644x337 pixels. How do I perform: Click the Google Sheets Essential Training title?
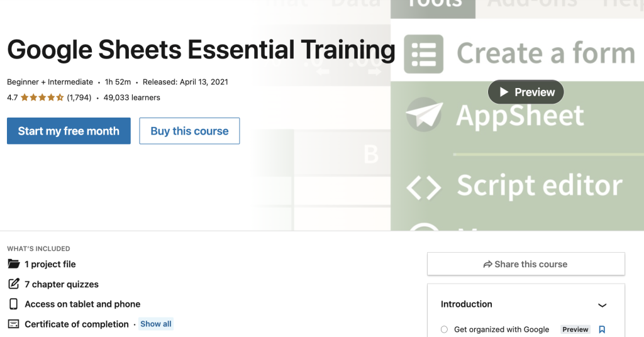201,50
